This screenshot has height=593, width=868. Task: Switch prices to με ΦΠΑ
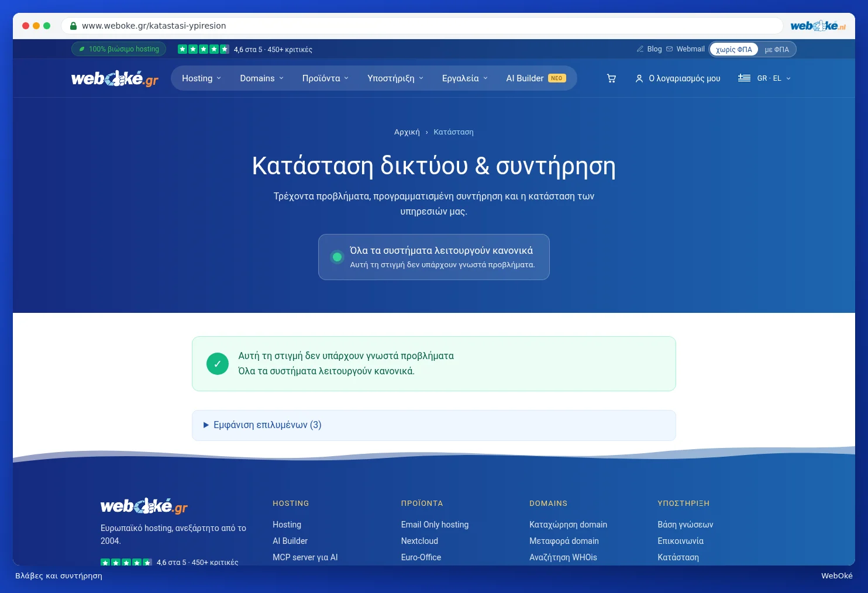pos(777,49)
